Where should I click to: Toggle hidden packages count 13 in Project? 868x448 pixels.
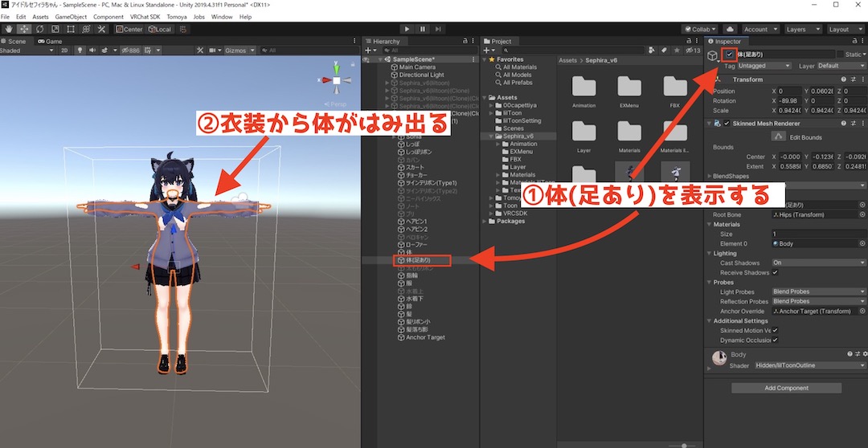pyautogui.click(x=693, y=51)
